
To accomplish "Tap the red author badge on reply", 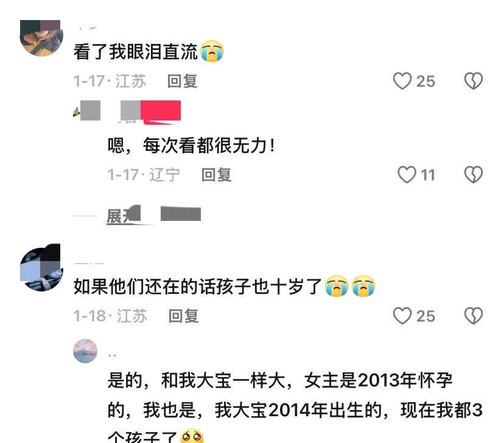I will point(161,111).
